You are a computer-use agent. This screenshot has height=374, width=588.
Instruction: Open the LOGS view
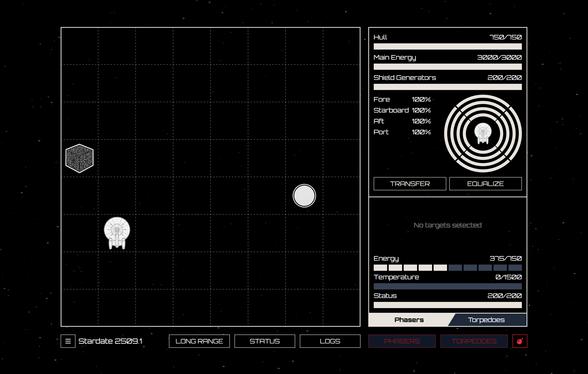pos(330,341)
